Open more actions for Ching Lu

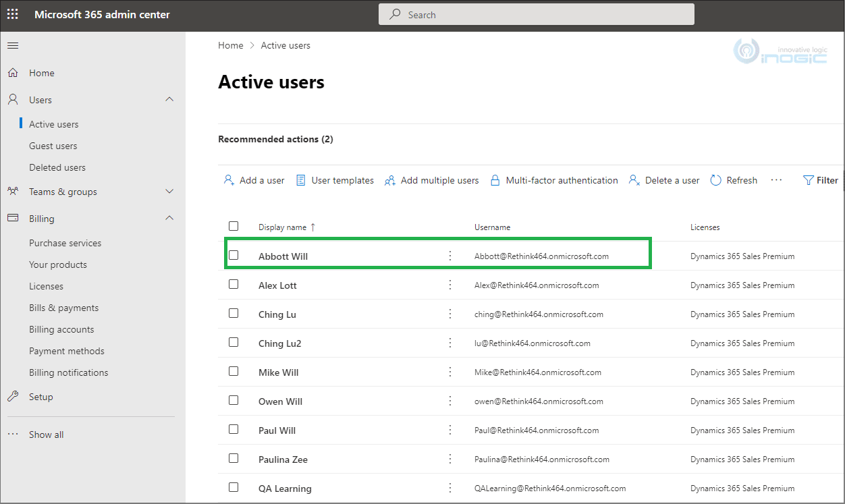coord(450,314)
